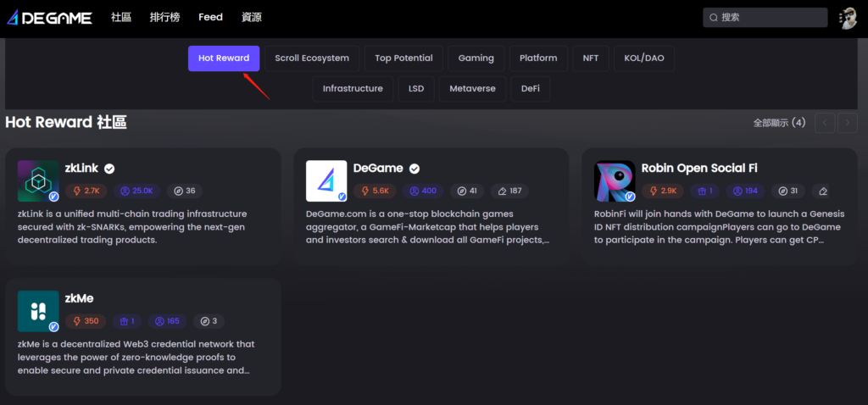Open the 排行榜 menu item

(x=165, y=17)
